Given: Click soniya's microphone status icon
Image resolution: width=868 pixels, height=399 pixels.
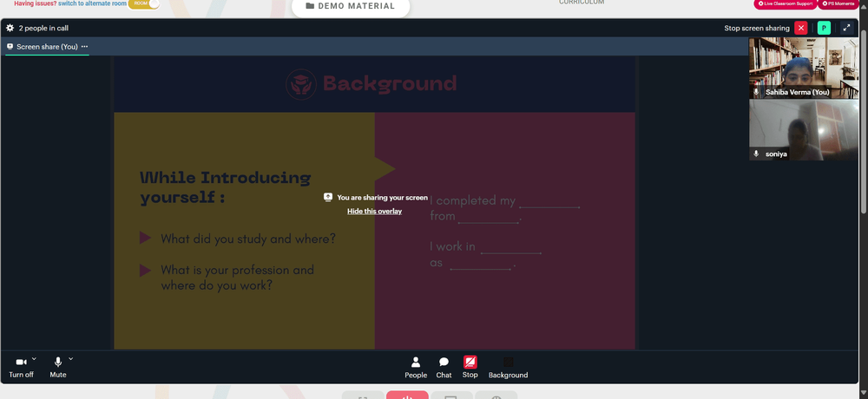Looking at the screenshot, I should tap(756, 154).
